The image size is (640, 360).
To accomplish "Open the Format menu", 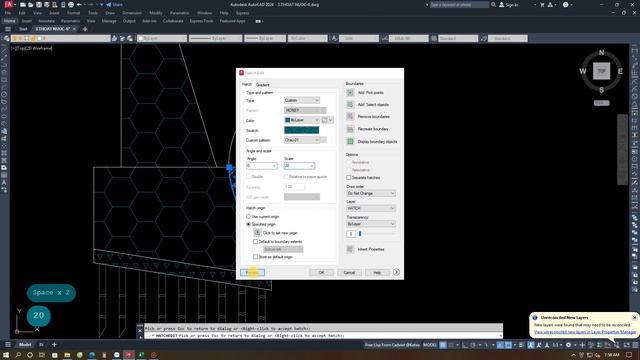I will (73, 13).
